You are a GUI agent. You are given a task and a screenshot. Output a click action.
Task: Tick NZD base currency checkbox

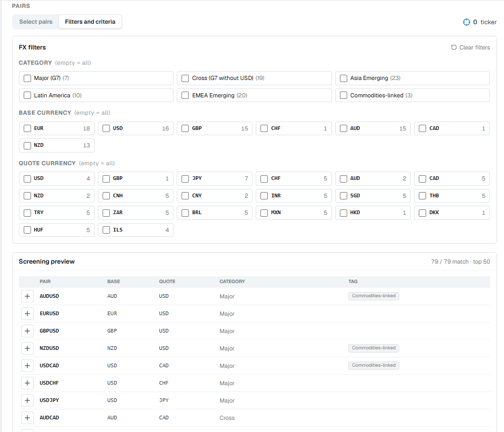[27, 146]
